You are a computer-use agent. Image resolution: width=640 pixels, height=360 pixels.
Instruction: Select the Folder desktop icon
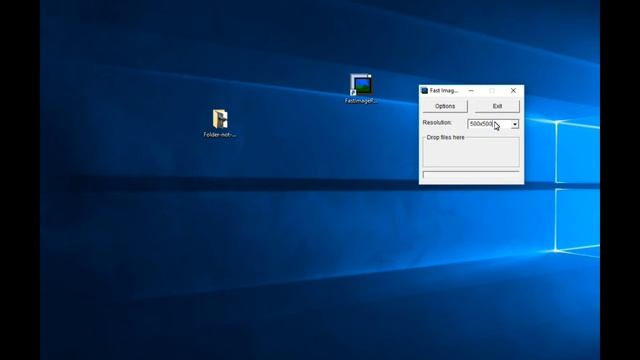(220, 123)
